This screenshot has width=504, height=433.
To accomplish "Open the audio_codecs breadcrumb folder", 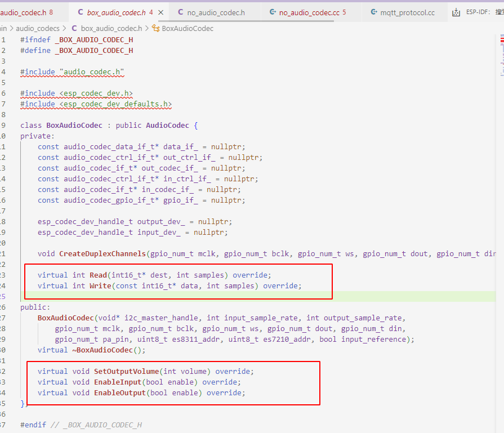I will pos(38,28).
